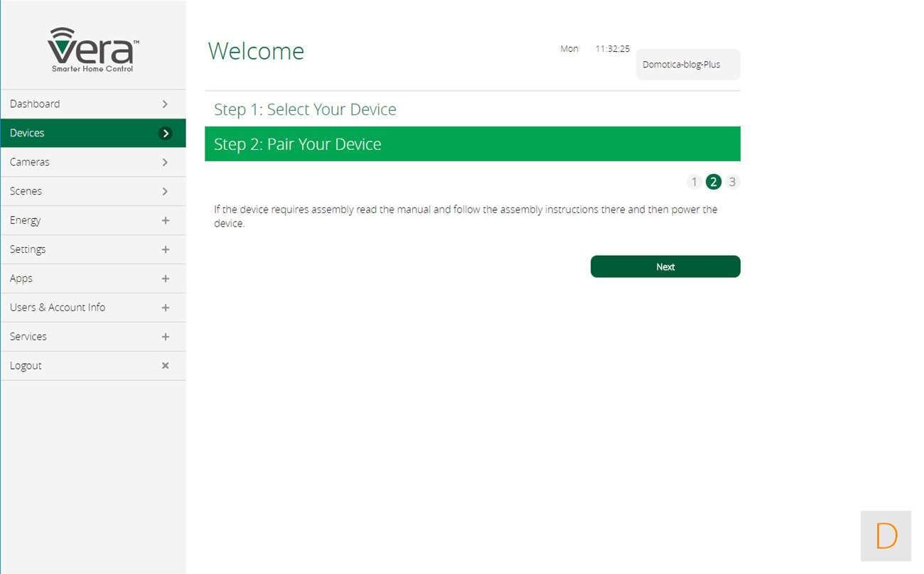Jump to step 3 indicator circle
The width and height of the screenshot is (924, 574).
[732, 182]
